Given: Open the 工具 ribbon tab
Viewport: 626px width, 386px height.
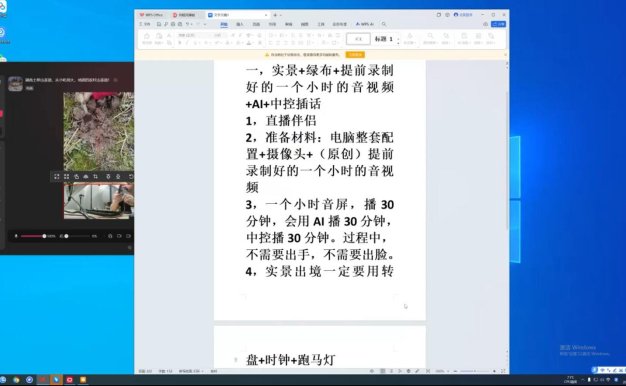Looking at the screenshot, I should click(321, 24).
